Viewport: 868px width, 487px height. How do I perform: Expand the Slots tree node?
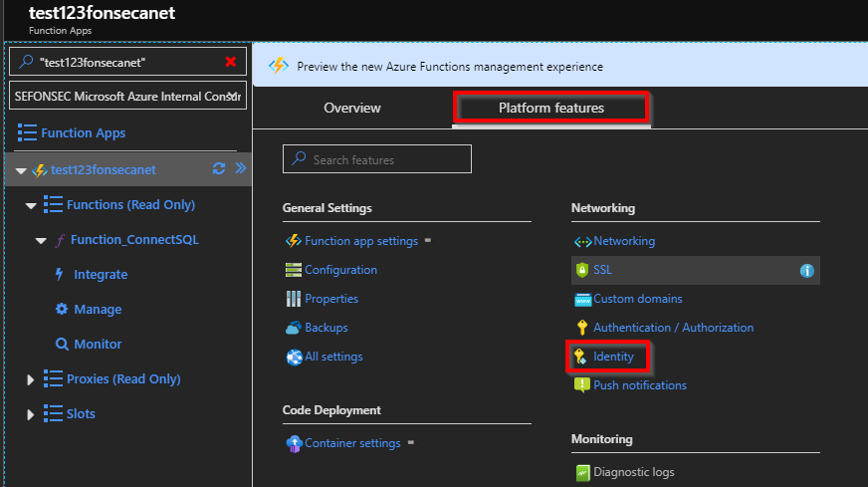pos(31,414)
